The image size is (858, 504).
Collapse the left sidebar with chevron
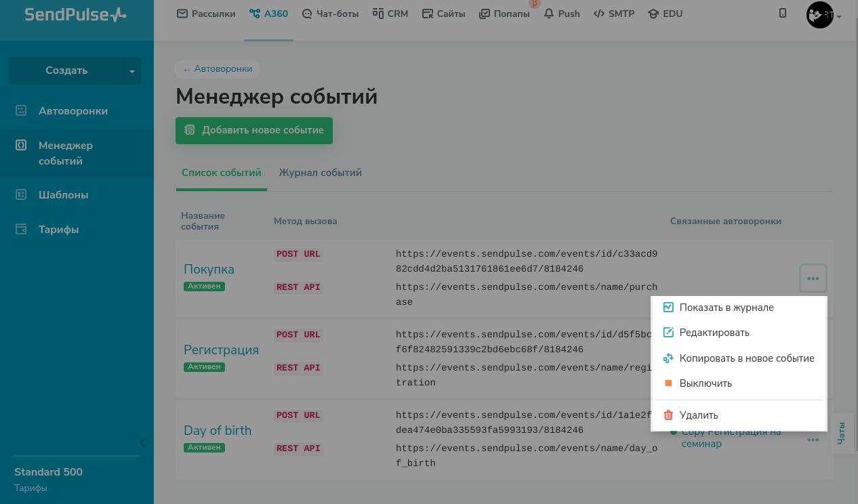click(x=142, y=443)
